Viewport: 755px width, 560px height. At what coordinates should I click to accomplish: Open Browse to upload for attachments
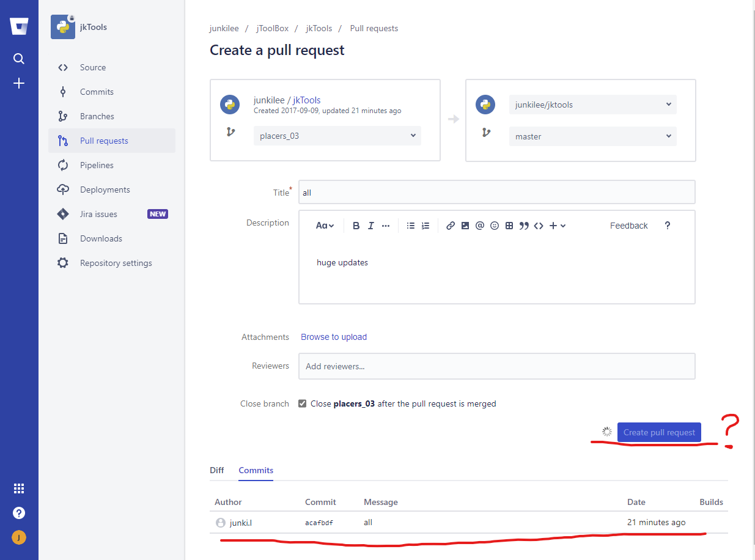333,337
